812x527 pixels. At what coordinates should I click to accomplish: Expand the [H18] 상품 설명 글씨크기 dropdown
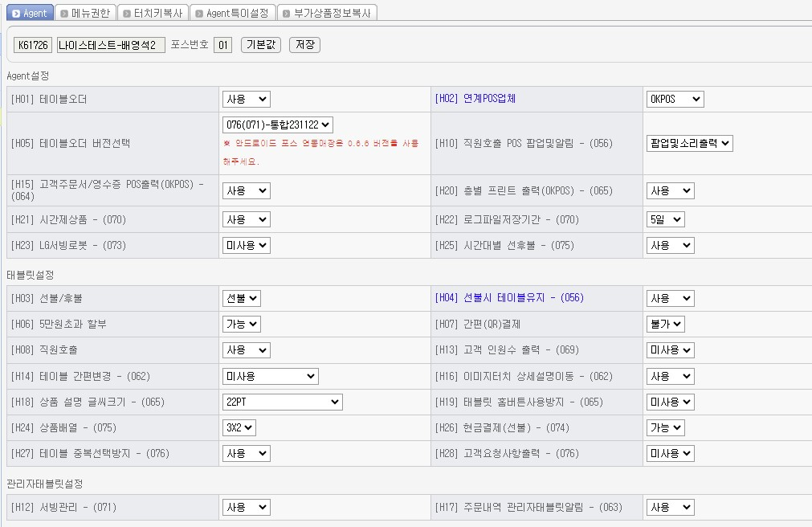click(x=282, y=402)
